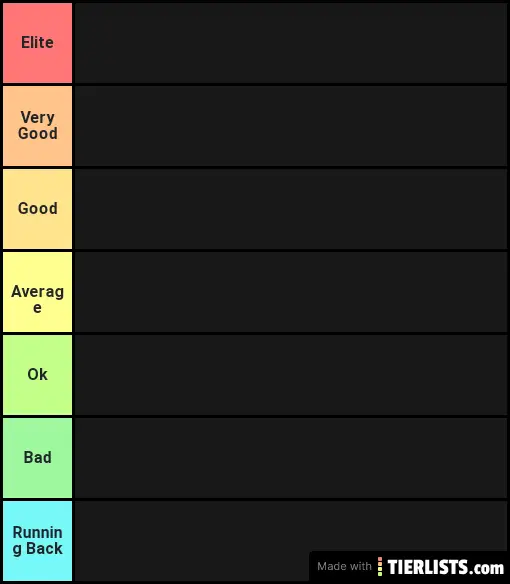Click the empty Elite tier row
Image resolution: width=510 pixels, height=584 pixels.
coord(291,43)
